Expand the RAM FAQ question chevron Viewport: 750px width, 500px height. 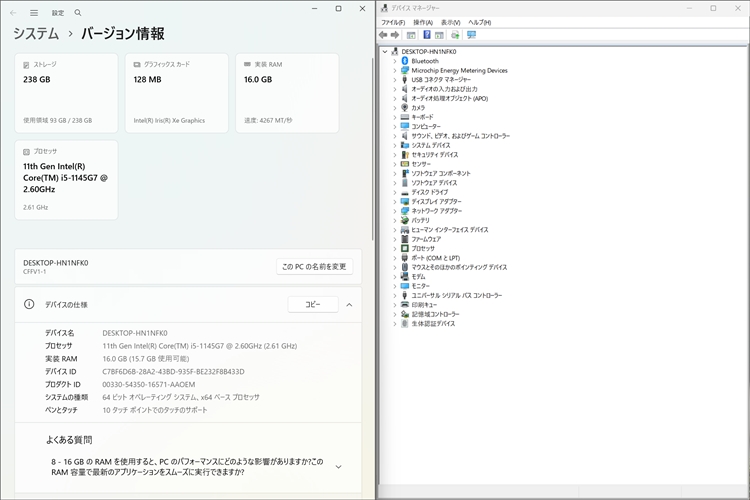tap(338, 466)
